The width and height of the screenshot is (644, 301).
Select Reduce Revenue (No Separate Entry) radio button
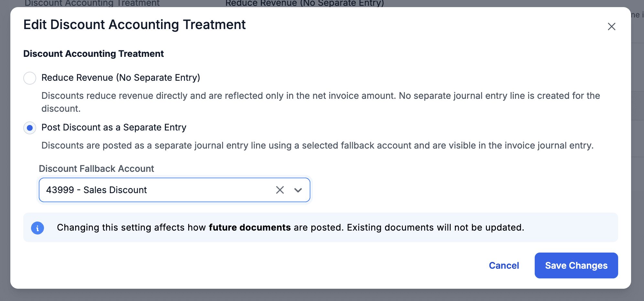(30, 78)
